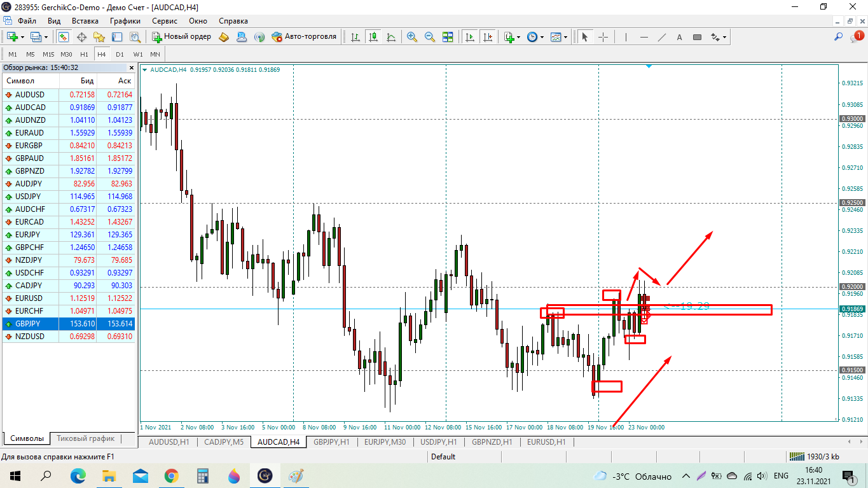This screenshot has height=488, width=868.
Task: Choose the text label tool
Action: coord(679,37)
